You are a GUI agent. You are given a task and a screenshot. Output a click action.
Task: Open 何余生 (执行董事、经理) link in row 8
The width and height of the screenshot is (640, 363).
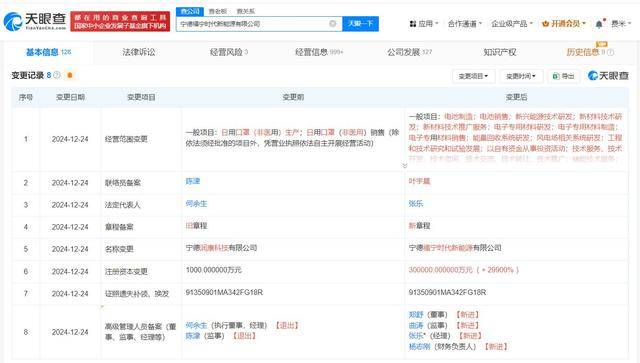(x=196, y=325)
